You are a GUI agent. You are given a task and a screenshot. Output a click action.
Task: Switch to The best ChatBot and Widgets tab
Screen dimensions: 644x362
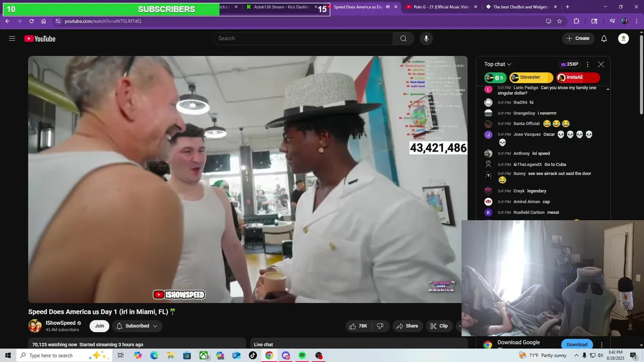tap(520, 7)
